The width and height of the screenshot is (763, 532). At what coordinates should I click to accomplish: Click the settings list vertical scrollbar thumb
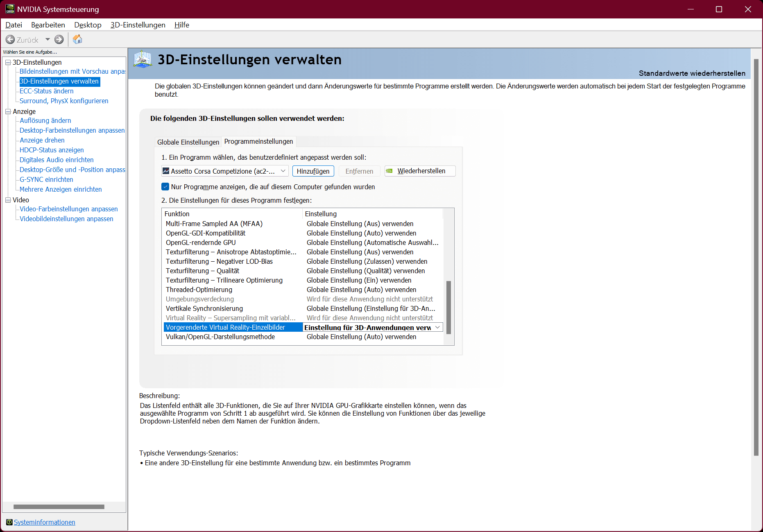click(448, 307)
